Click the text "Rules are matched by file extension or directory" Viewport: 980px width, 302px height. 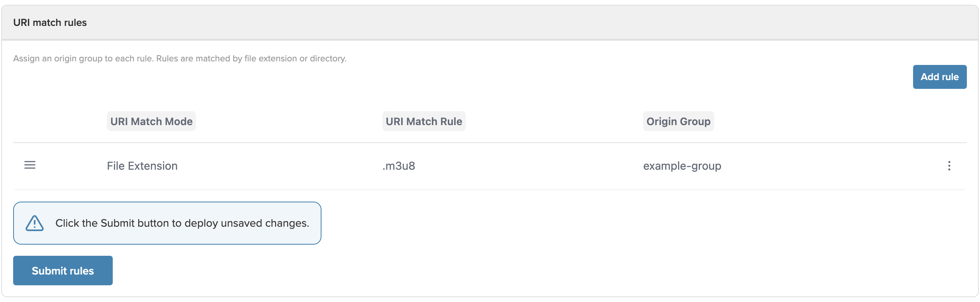click(x=251, y=59)
